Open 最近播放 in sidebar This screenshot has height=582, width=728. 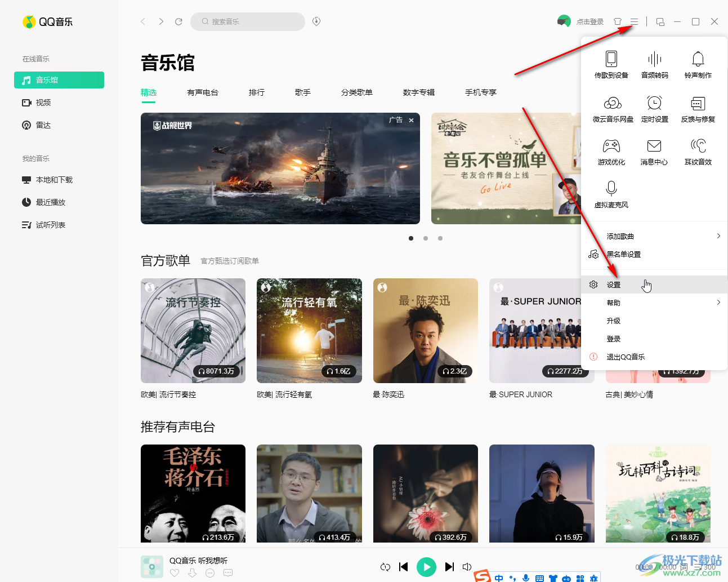point(59,202)
